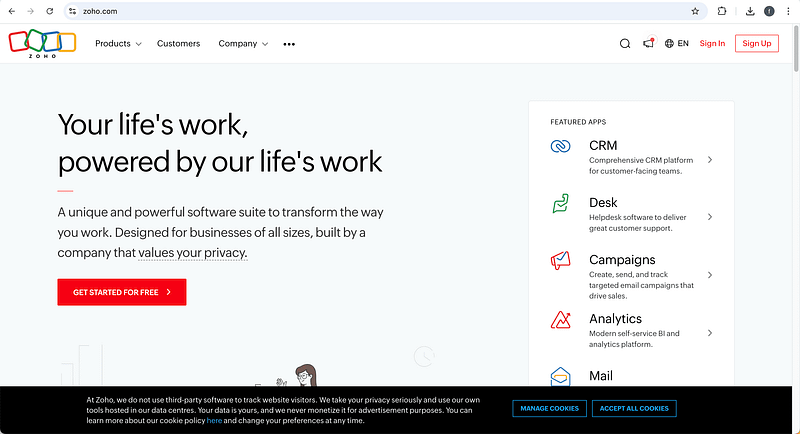Click 'Helpdesk software to deliver' description
Image resolution: width=800 pixels, height=434 pixels.
pyautogui.click(x=638, y=217)
